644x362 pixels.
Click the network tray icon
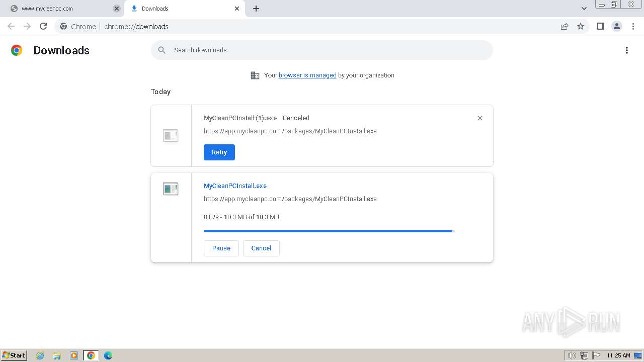pyautogui.click(x=584, y=355)
